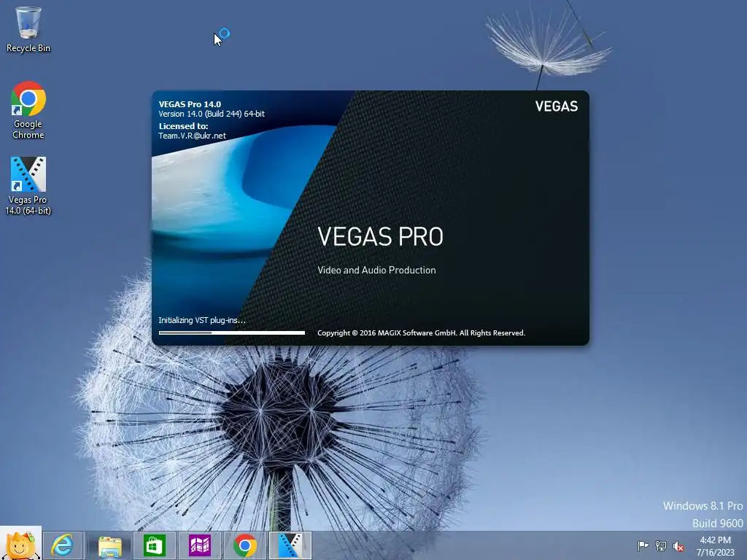Open the Recycle Bin desktop icon

pos(28,28)
